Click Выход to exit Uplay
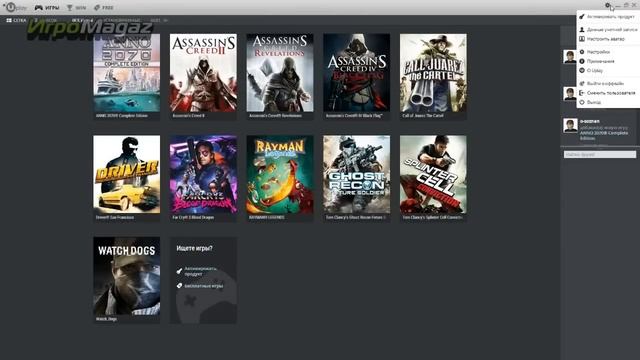This screenshot has height=360, width=640. point(590,102)
